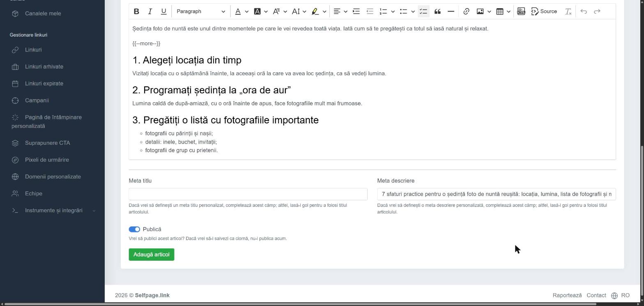Image resolution: width=644 pixels, height=306 pixels.
Task: Expand the highlight color options arrow
Action: click(324, 12)
